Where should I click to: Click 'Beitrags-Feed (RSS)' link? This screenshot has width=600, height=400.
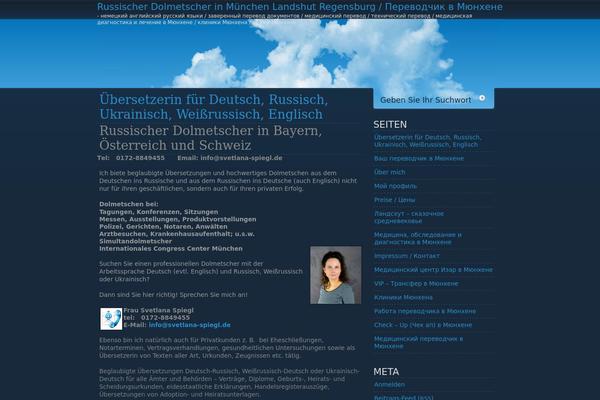click(404, 397)
